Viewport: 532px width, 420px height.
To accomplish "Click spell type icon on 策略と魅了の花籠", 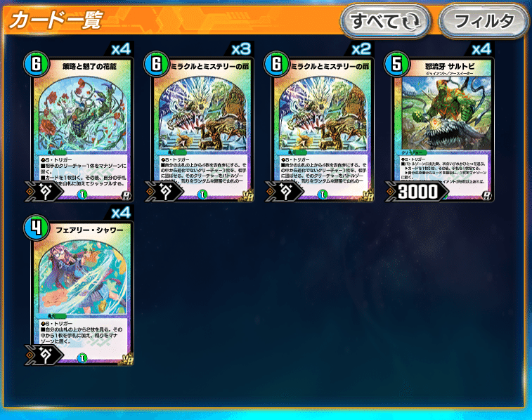I will (44, 192).
